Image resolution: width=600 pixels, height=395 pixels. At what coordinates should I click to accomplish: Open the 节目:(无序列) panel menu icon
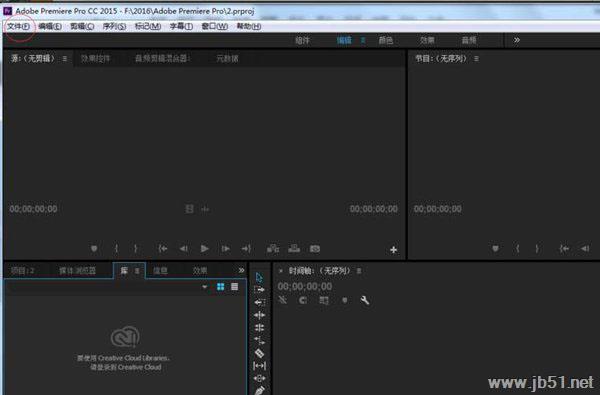(x=476, y=59)
